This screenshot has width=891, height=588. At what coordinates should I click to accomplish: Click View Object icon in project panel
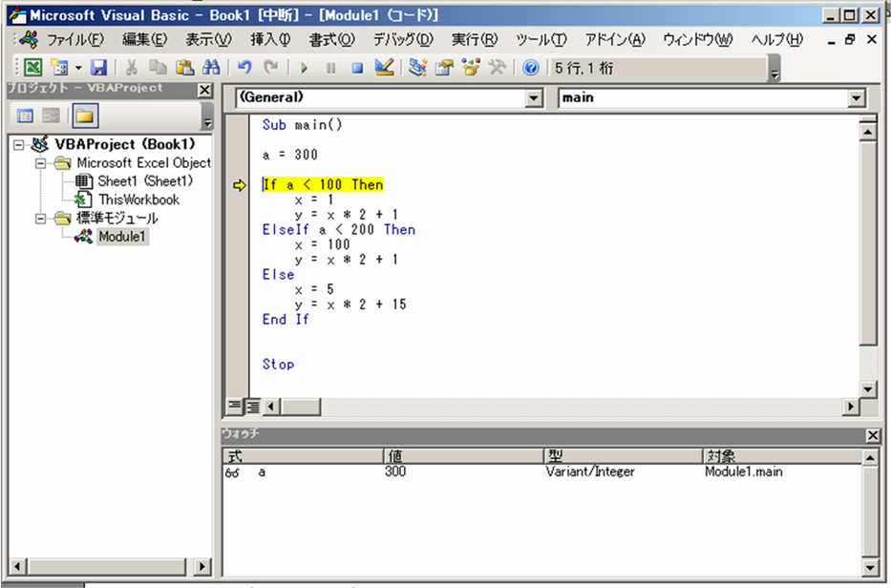[52, 115]
